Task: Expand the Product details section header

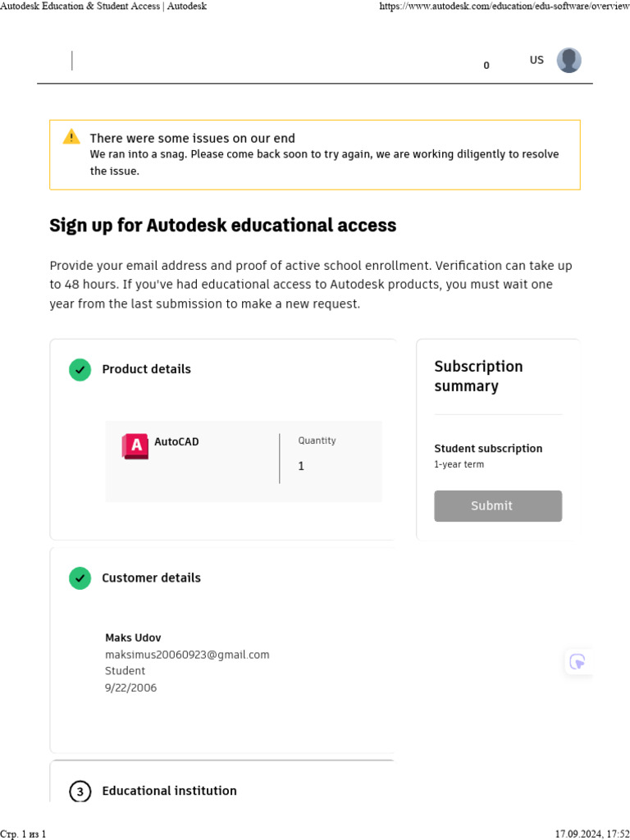Action: tap(146, 369)
